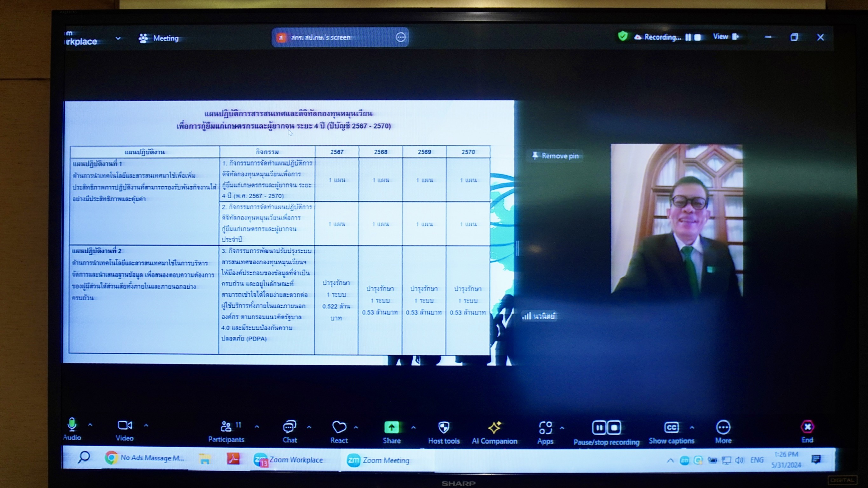Viewport: 868px width, 488px height.
Task: Stop recording from the top bar
Action: [x=698, y=37]
